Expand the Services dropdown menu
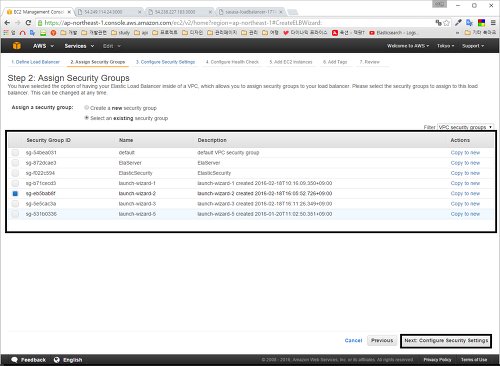Screen dimensions: 500x366 pos(79,46)
